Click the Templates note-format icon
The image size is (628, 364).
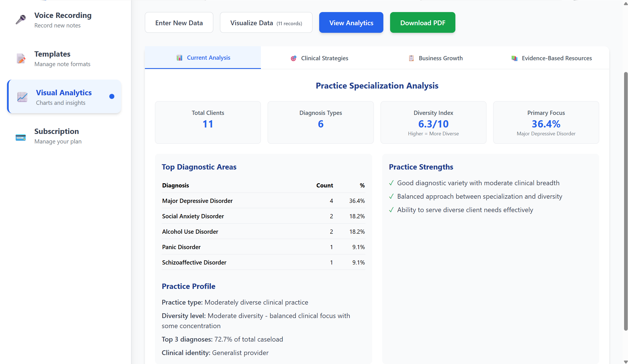click(x=20, y=59)
